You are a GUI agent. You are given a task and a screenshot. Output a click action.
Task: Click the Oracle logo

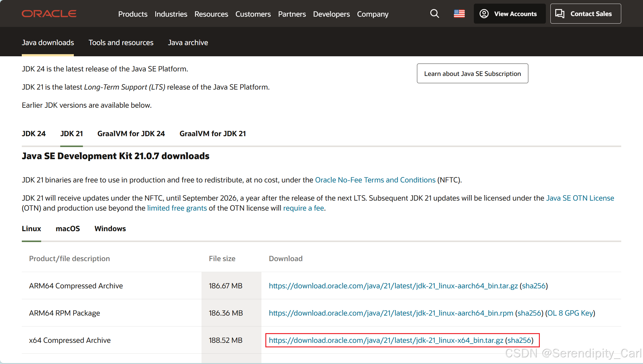tap(49, 14)
